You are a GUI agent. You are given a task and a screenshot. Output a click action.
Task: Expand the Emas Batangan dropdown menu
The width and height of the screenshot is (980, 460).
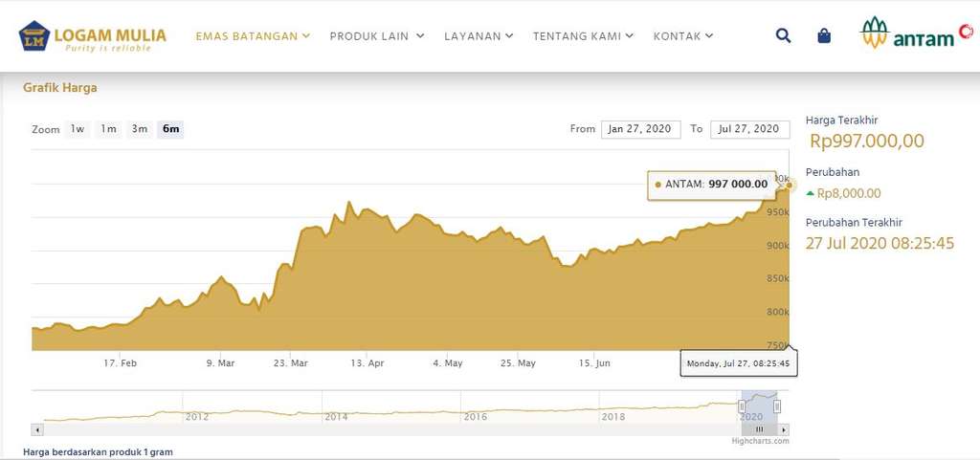tap(253, 36)
